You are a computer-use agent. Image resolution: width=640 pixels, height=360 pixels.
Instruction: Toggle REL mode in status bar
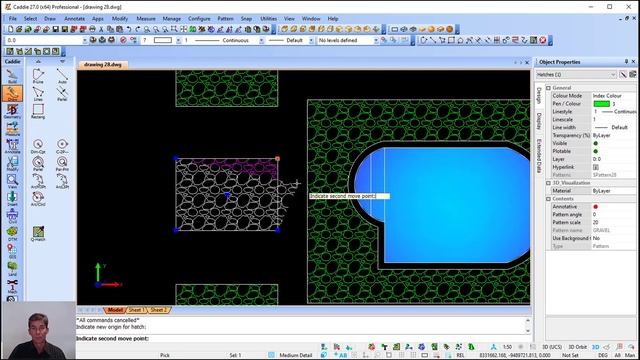[460, 355]
